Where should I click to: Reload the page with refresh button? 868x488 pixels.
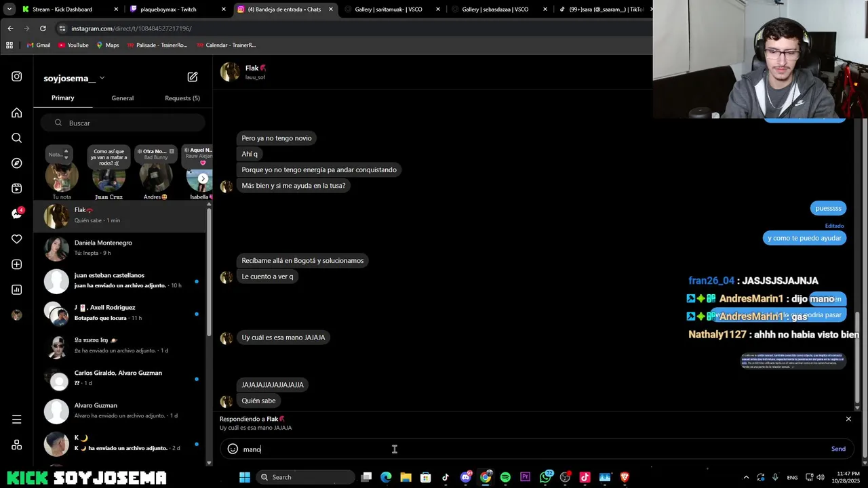(x=43, y=28)
